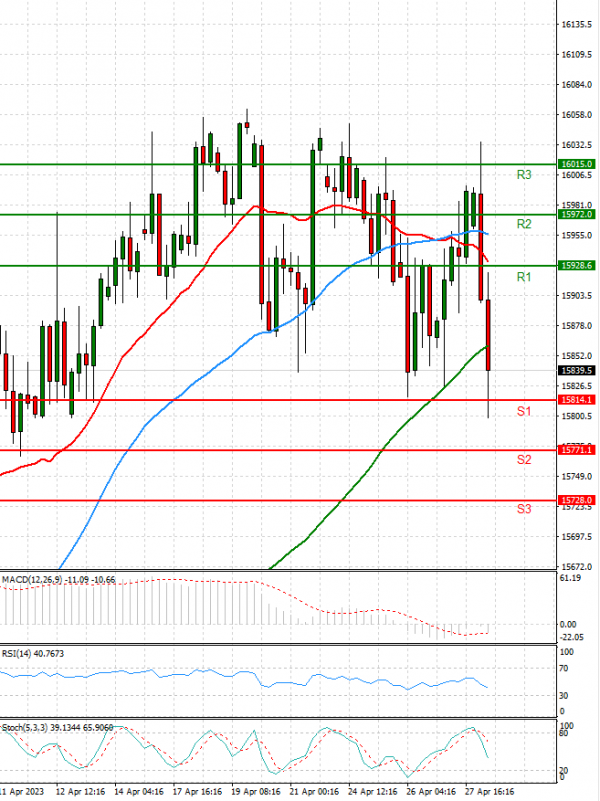Click the S1 support price tag 15814.1
This screenshot has width=600, height=801.
click(x=577, y=400)
